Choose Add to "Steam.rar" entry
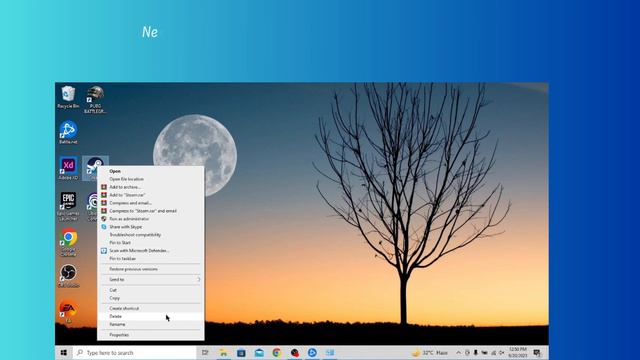This screenshot has width=640, height=360. (x=150, y=195)
